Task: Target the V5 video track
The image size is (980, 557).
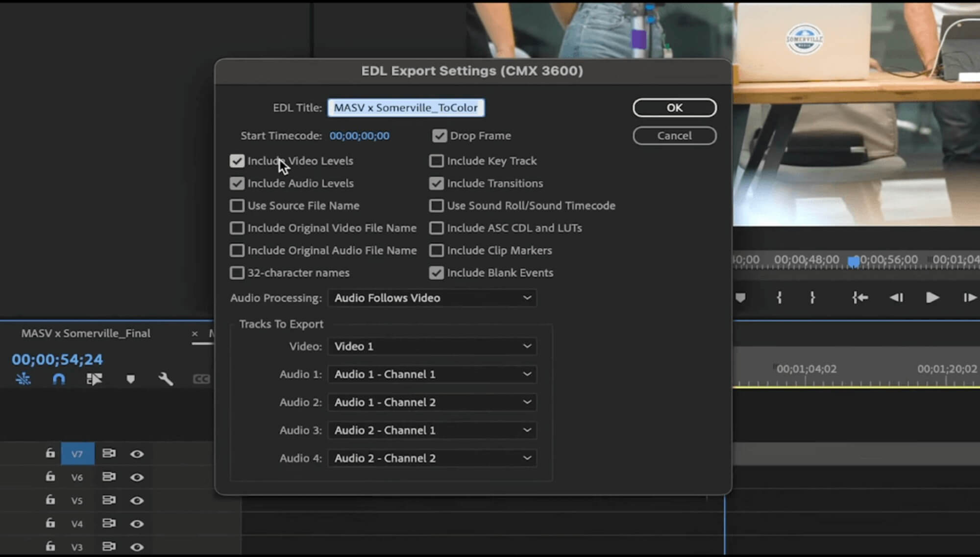Action: point(77,501)
